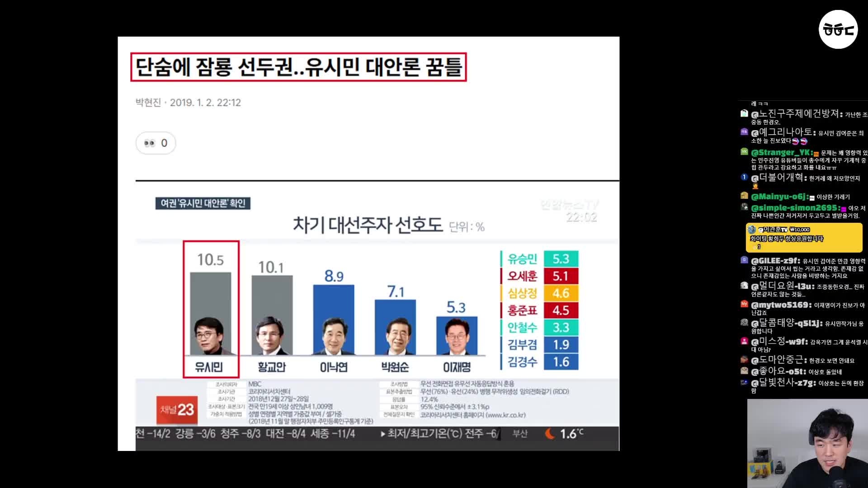Click the author name 박현진
Viewport: 868px width, 488px height.
tap(148, 103)
